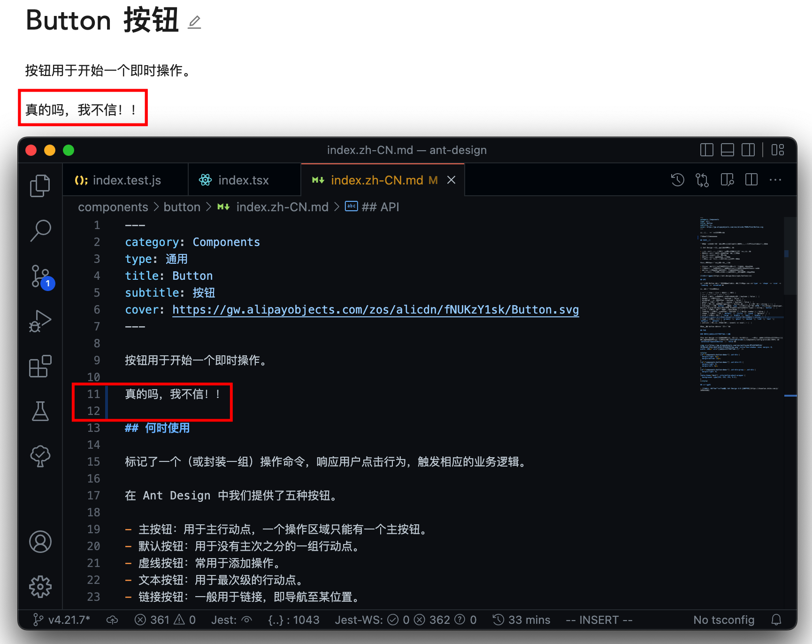Image resolution: width=812 pixels, height=644 pixels.
Task: Open the Search view in activity bar
Action: point(40,230)
